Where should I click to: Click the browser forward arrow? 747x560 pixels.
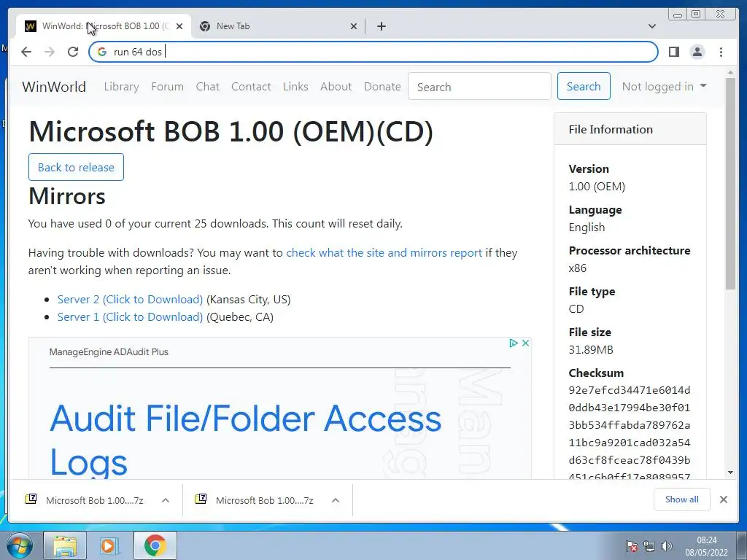50,52
